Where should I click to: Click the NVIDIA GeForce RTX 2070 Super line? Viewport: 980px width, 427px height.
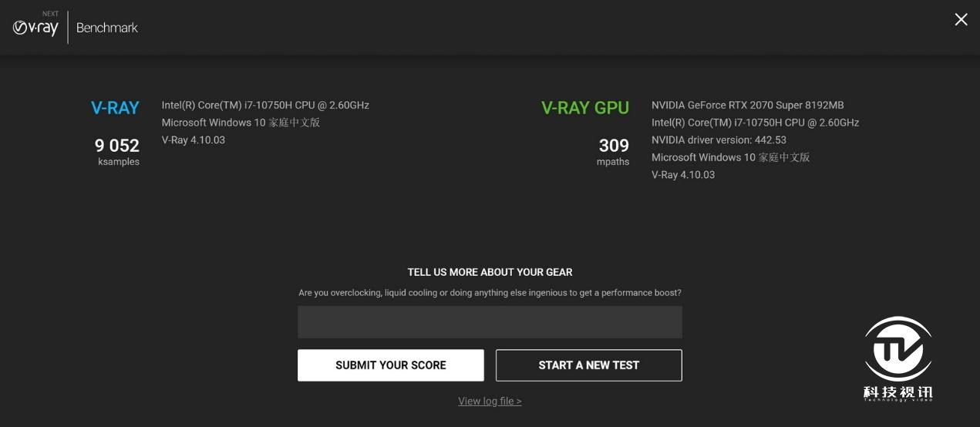pos(748,105)
